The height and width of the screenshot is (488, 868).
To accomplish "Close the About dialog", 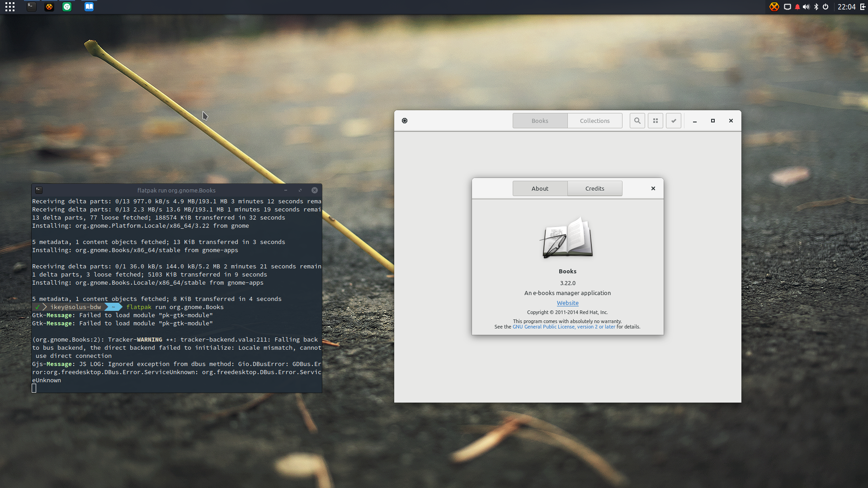I will [x=653, y=188].
